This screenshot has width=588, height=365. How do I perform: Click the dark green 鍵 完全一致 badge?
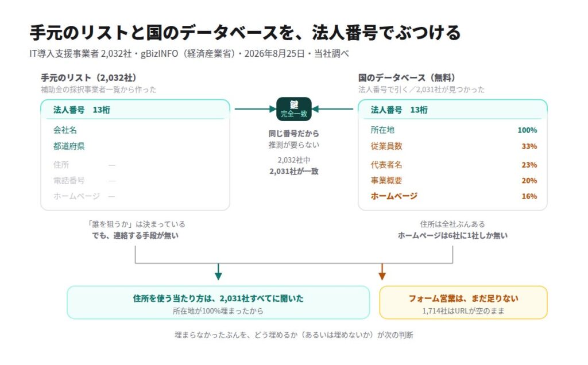point(294,109)
